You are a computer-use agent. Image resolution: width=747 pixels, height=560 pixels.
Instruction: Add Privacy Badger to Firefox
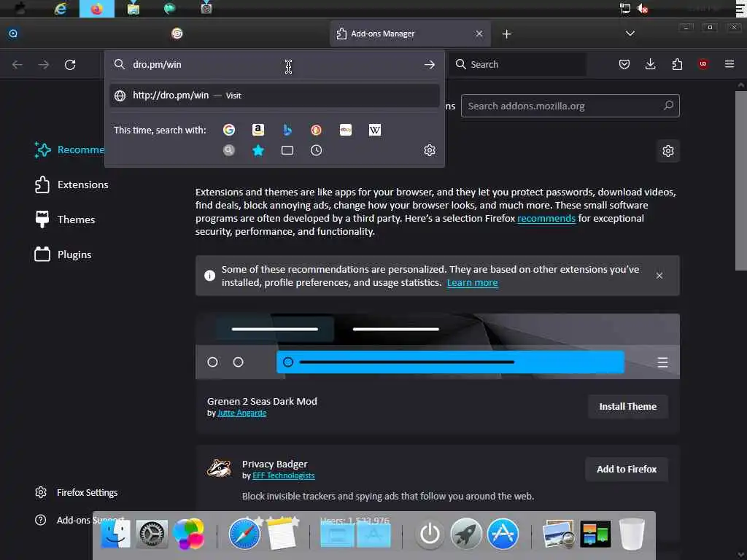(x=627, y=470)
